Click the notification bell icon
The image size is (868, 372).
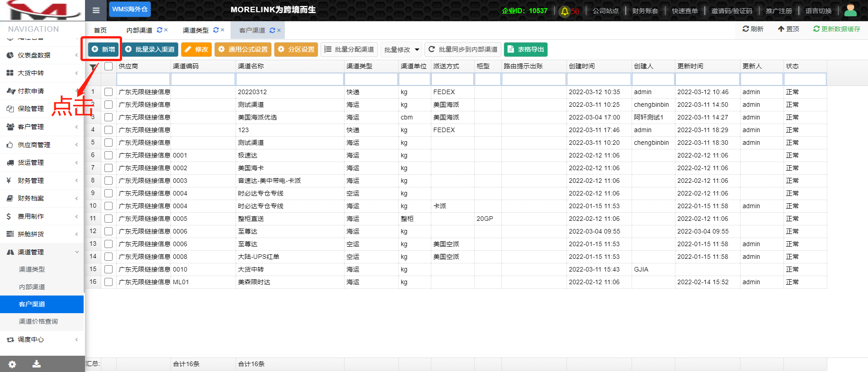click(x=565, y=11)
